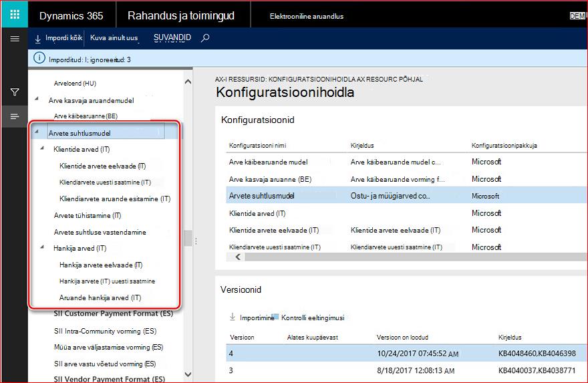
Task: Collapse Arve kasvaja aruandemudel node
Action: [37, 99]
